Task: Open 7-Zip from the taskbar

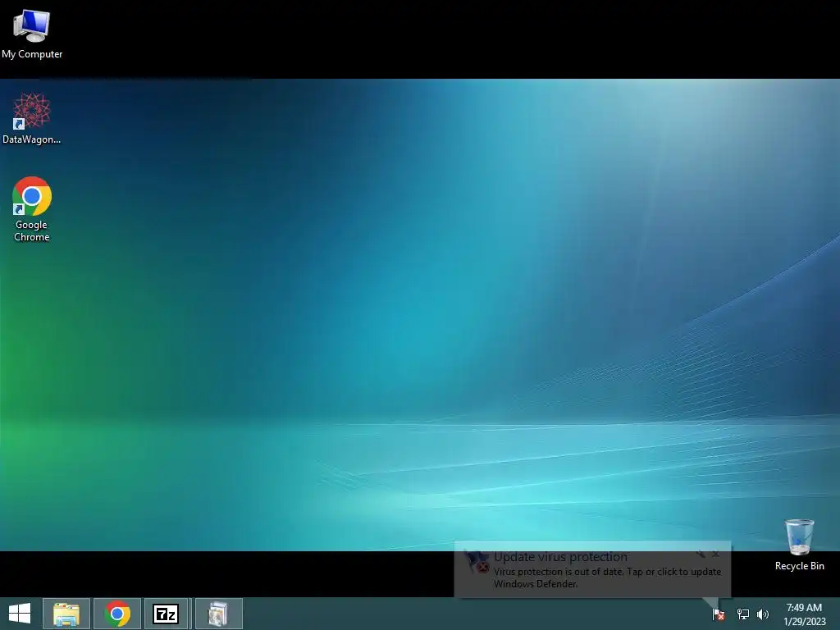Action: click(166, 614)
